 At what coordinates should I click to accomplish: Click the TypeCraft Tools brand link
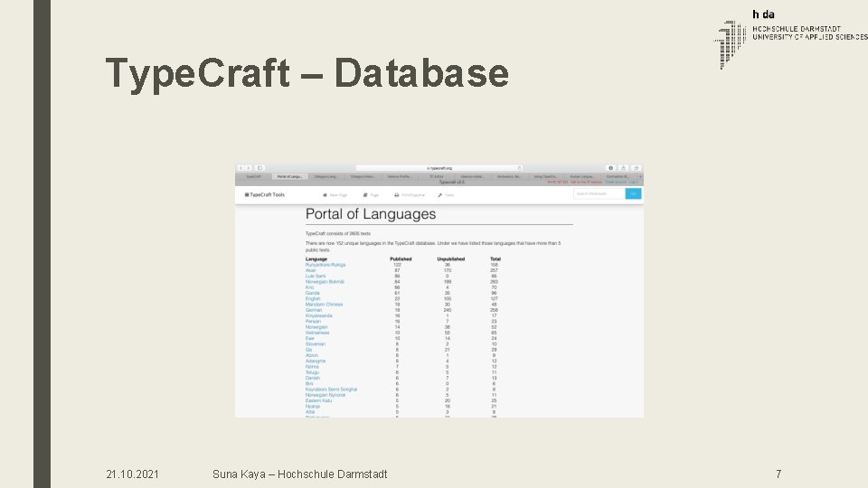[265, 195]
